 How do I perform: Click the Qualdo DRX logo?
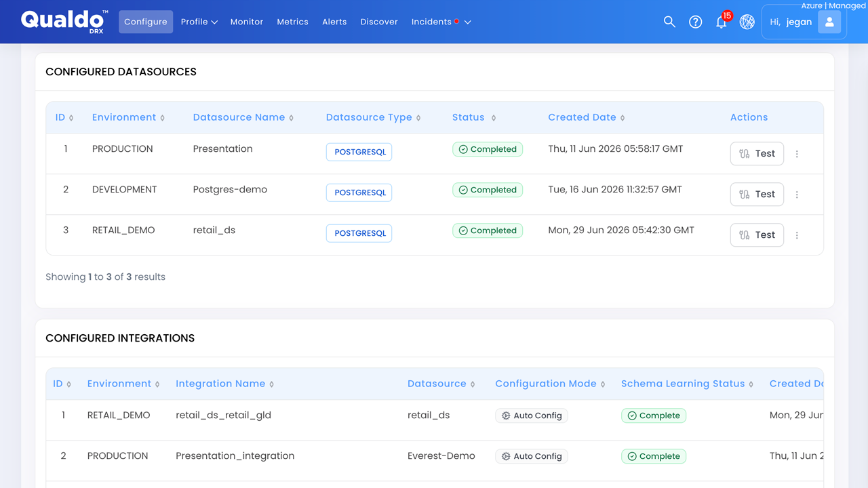64,22
